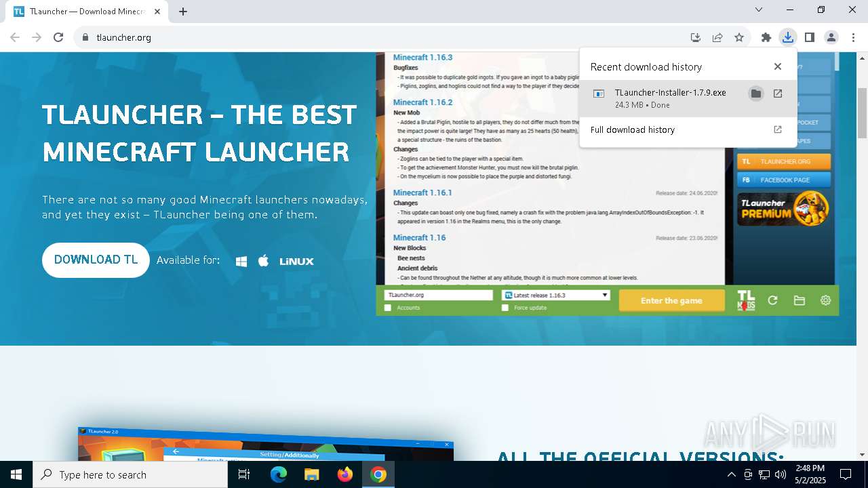Close the Recent download history popup
Screen dimensions: 868x488
(778, 66)
